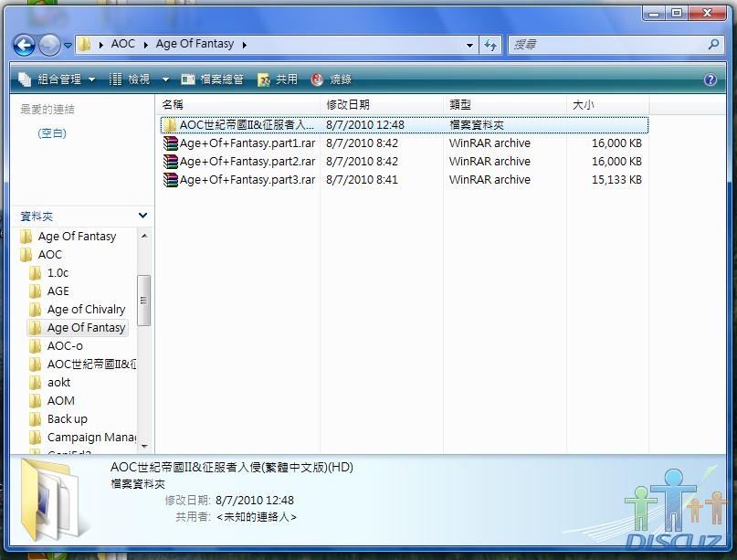
Task: Select Campaign Manag folder in tree
Action: [x=82, y=438]
